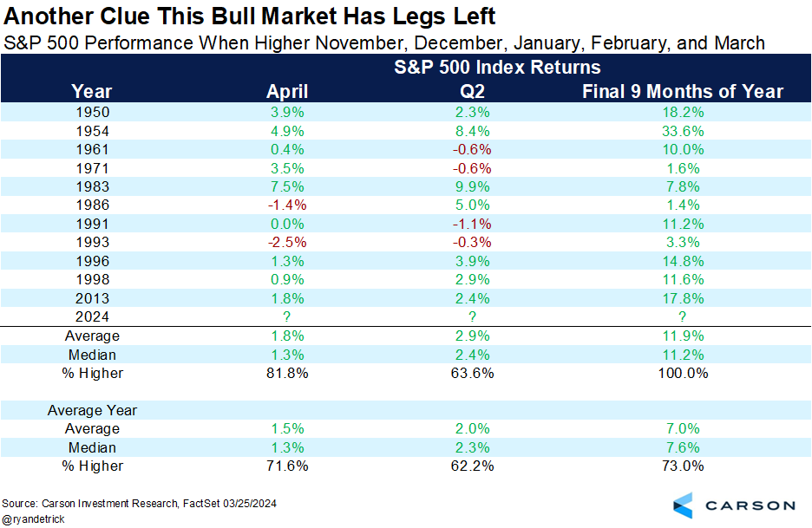The width and height of the screenshot is (812, 528).
Task: Click the Carson Investment Research source line
Action: 140,503
